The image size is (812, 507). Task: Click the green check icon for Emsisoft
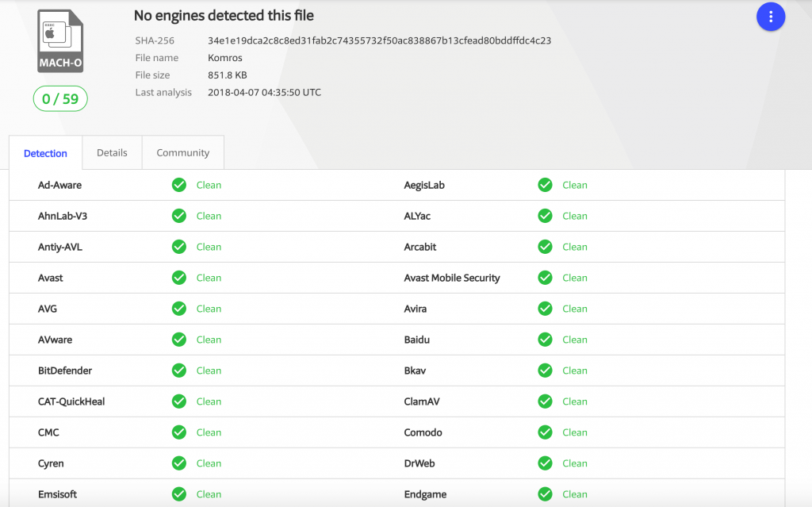[x=179, y=494]
